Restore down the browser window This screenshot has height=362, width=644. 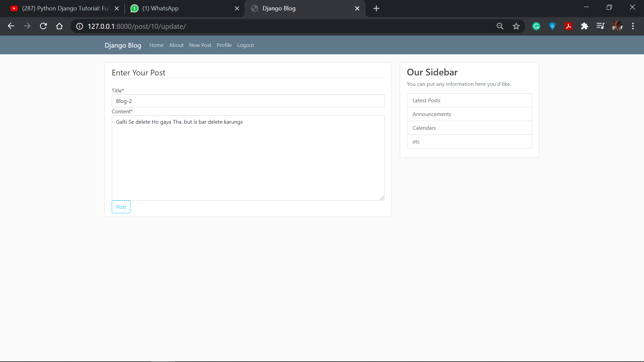click(609, 7)
